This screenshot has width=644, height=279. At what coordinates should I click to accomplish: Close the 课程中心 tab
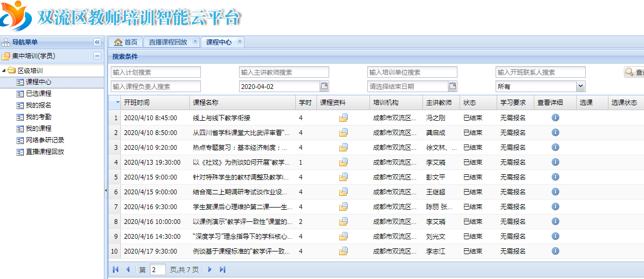click(x=240, y=42)
